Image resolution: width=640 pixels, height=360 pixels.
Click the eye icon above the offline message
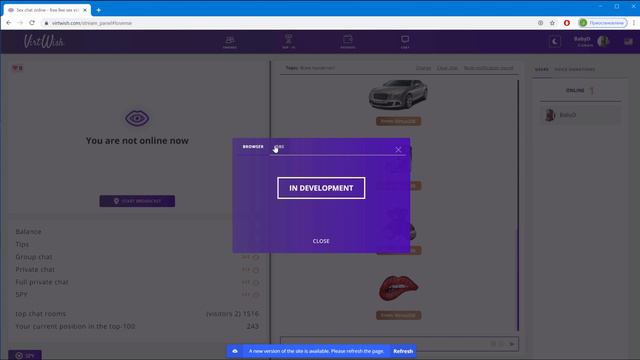[137, 118]
